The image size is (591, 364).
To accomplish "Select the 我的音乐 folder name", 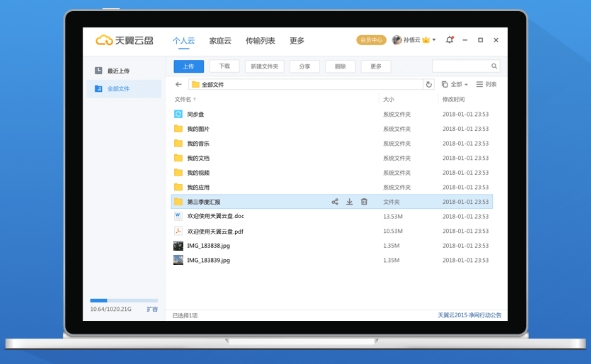I will pyautogui.click(x=198, y=144).
